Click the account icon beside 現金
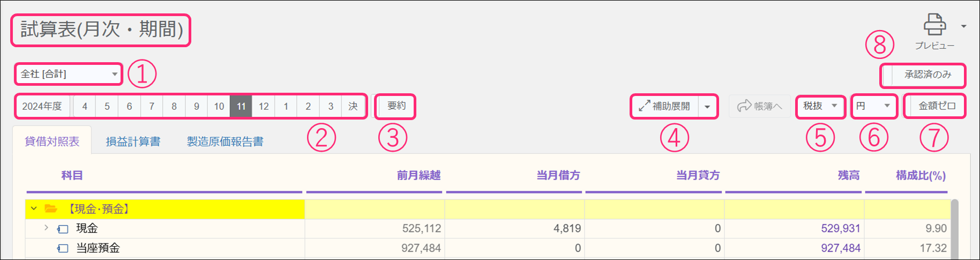Viewport: 980px width, 260px height. click(63, 229)
